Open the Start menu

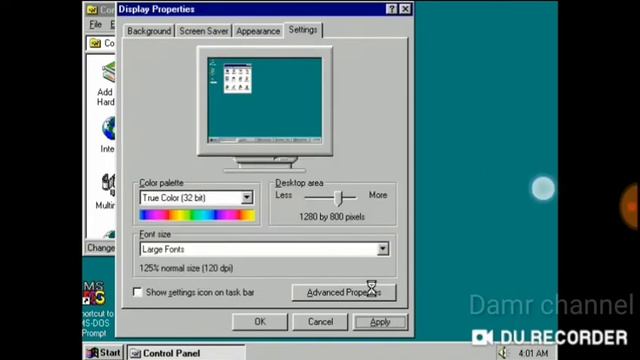(104, 353)
